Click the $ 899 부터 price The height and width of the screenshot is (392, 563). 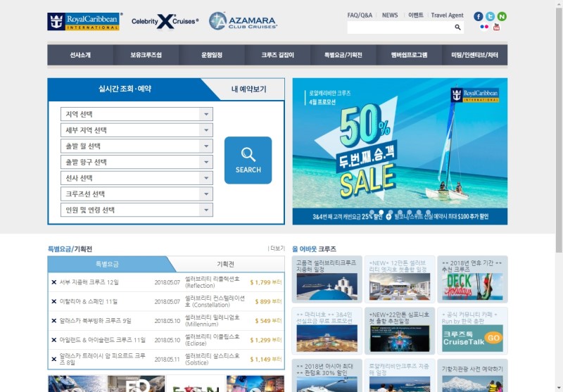pos(268,301)
